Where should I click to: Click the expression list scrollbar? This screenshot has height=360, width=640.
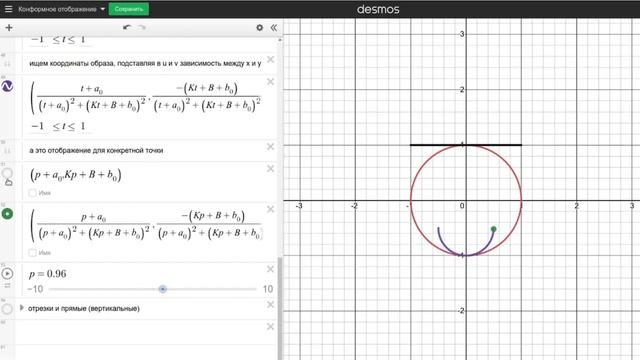280,308
